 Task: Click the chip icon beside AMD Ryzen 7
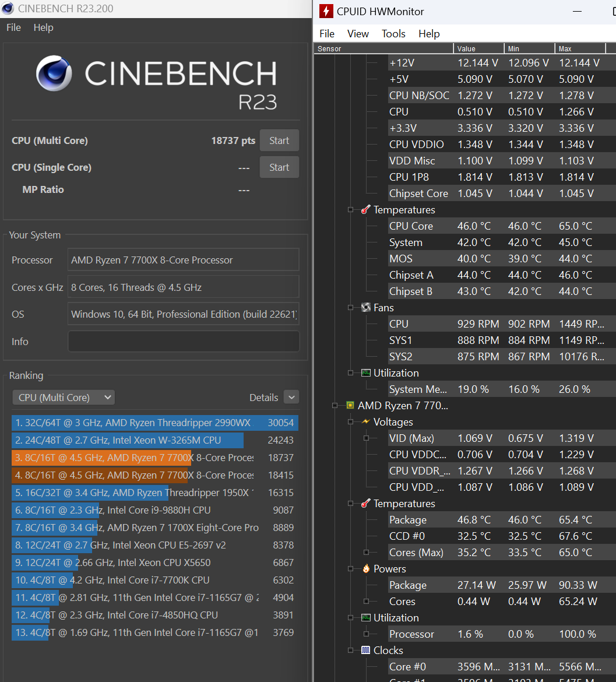pos(350,406)
